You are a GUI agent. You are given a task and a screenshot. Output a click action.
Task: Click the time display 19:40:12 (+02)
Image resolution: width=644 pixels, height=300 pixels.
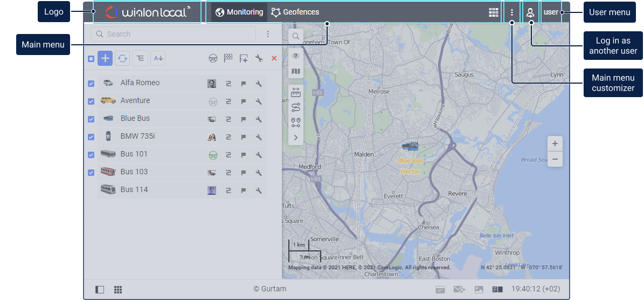coord(535,289)
